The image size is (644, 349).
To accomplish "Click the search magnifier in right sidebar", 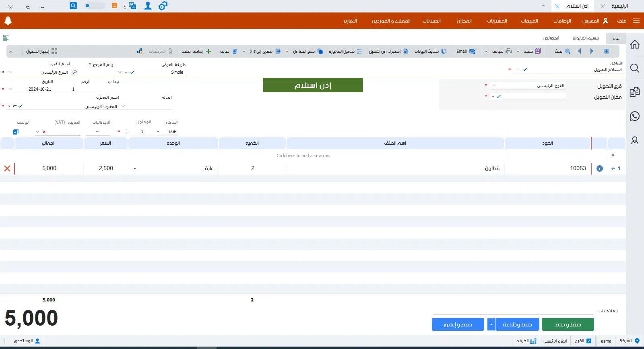I will (x=635, y=68).
